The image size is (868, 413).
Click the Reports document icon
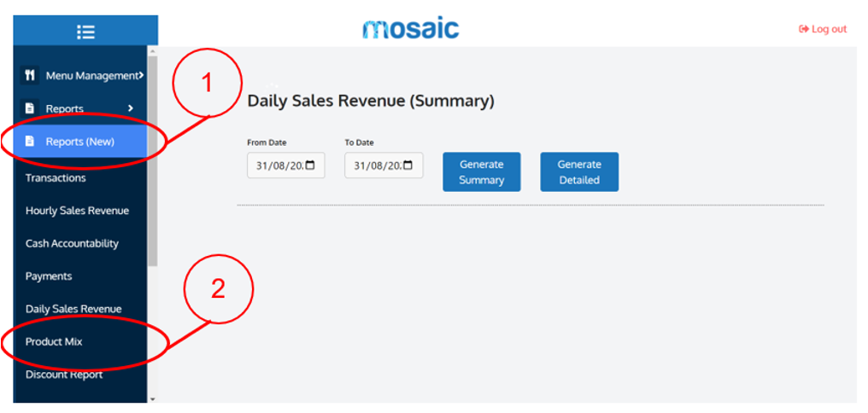point(30,108)
